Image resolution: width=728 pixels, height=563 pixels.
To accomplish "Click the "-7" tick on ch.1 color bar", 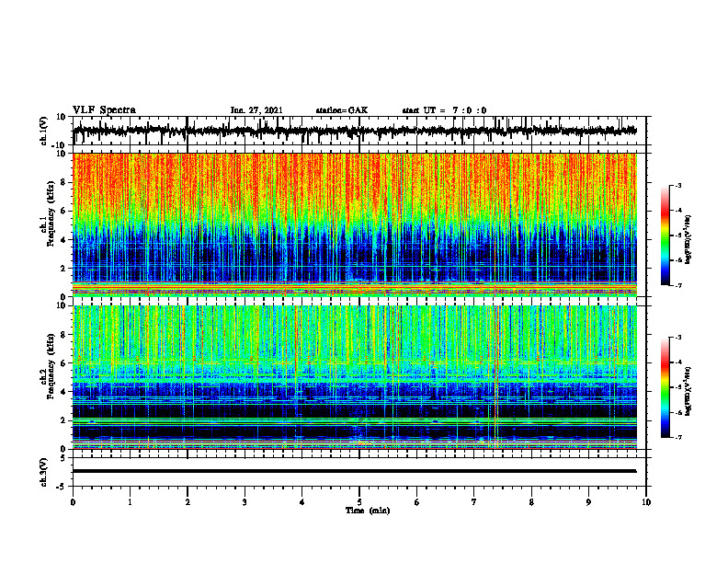I will pyautogui.click(x=677, y=285).
